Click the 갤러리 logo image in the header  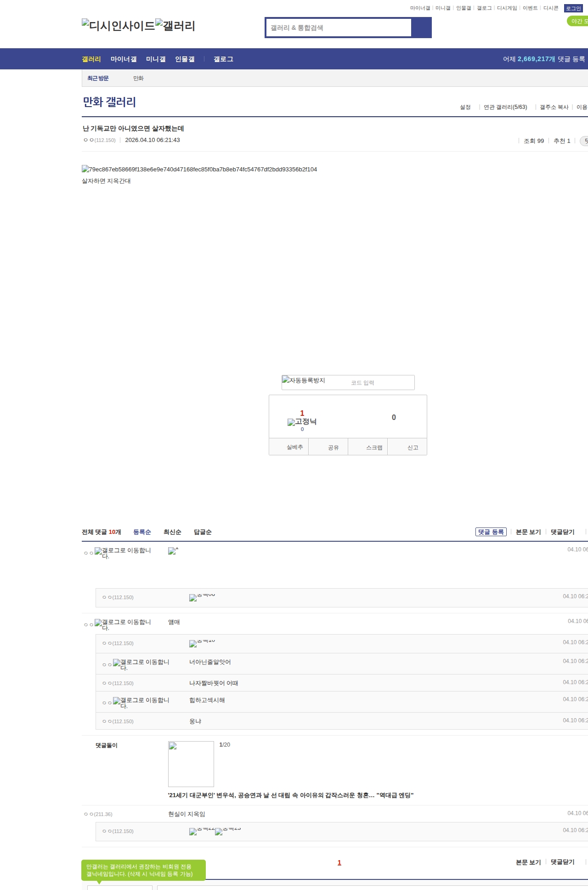[x=175, y=26]
